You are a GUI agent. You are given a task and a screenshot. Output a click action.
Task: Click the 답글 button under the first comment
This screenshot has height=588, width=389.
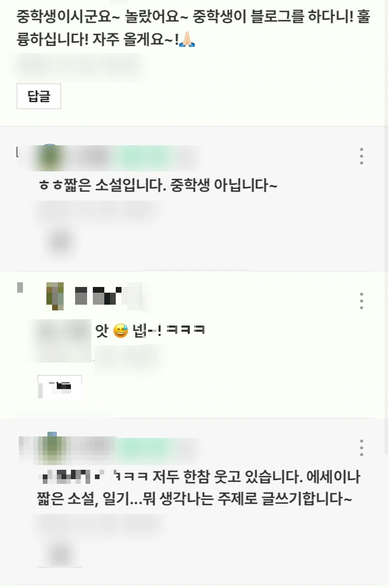(39, 96)
